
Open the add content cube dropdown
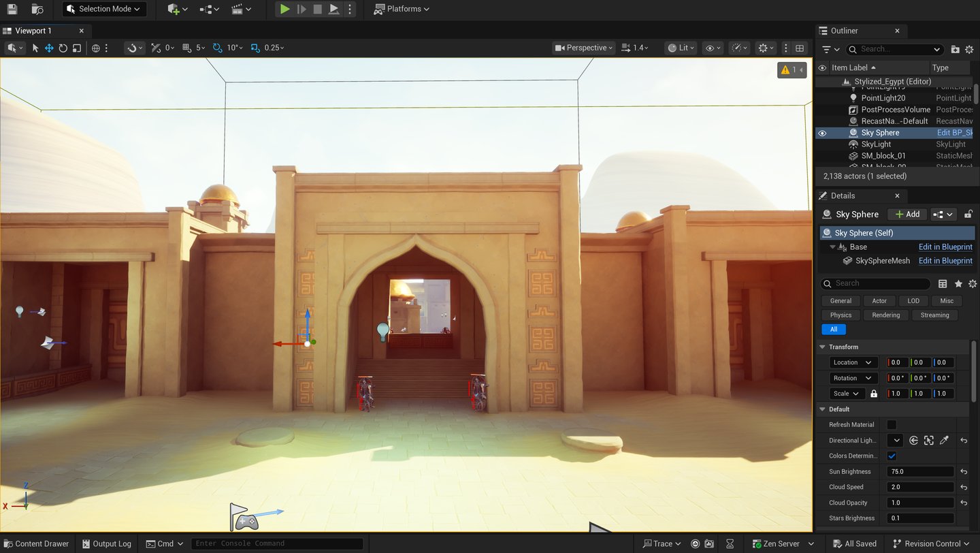pyautogui.click(x=177, y=9)
